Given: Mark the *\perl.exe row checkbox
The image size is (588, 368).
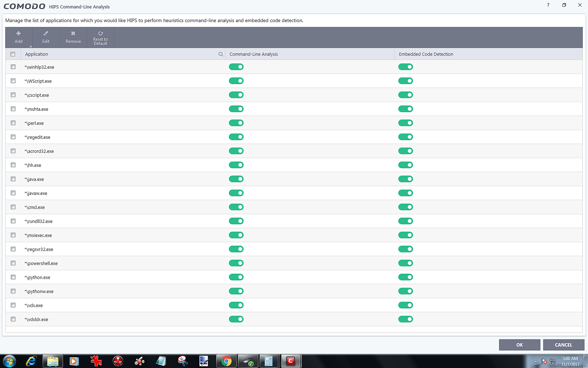Looking at the screenshot, I should (x=13, y=123).
